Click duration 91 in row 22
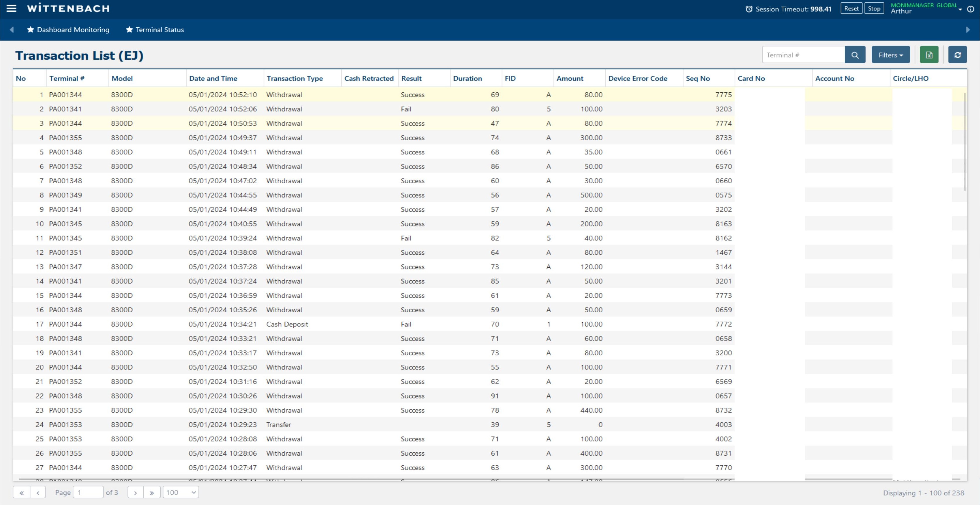Screen dimensions: 980x505 (495, 396)
